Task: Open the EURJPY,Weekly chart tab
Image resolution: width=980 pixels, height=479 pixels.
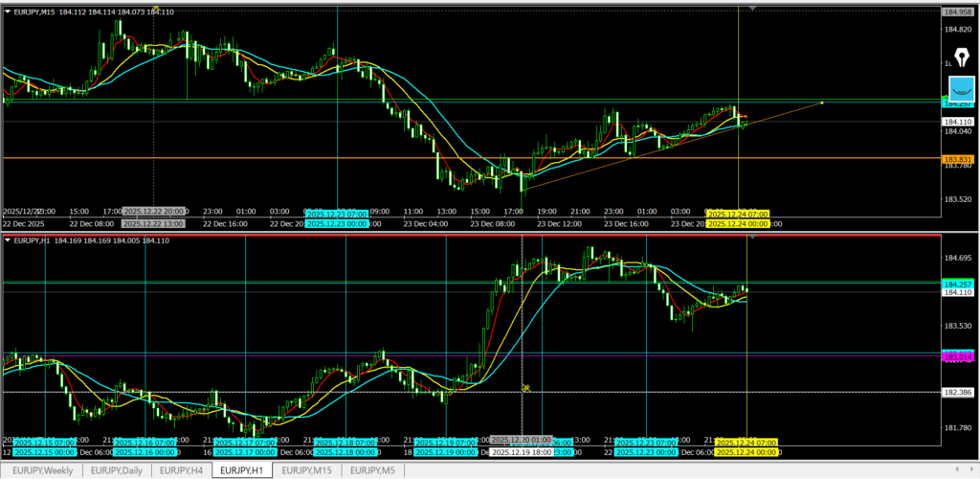Action: coord(42,470)
